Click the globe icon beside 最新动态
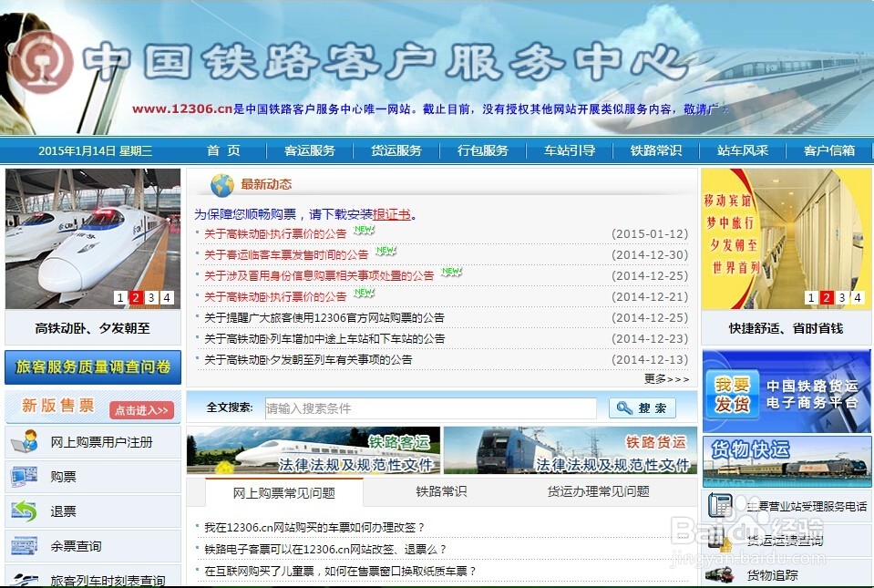 [x=221, y=185]
